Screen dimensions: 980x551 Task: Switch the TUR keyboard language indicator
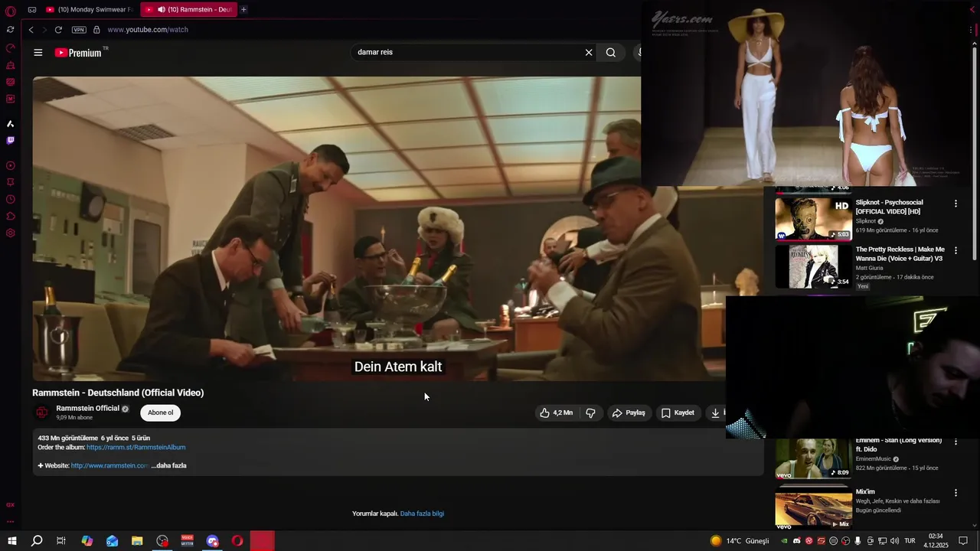tap(910, 541)
